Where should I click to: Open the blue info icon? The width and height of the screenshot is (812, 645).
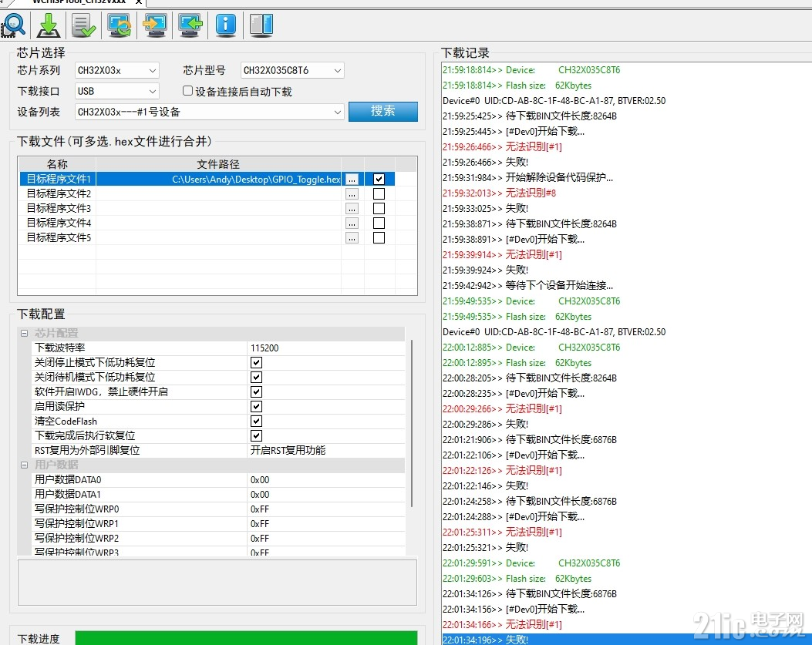pos(226,25)
